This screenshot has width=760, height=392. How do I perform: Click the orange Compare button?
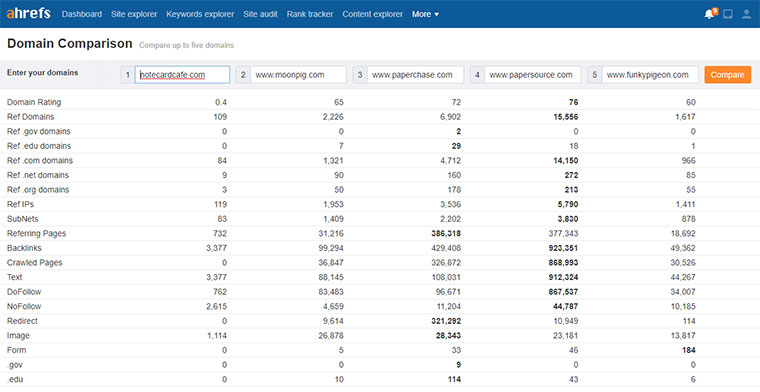click(x=728, y=75)
